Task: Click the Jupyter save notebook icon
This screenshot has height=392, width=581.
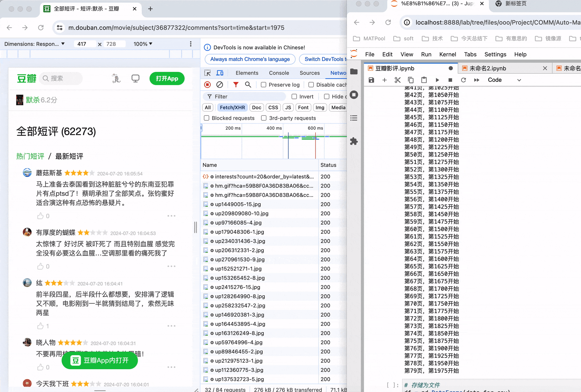Action: (x=371, y=80)
